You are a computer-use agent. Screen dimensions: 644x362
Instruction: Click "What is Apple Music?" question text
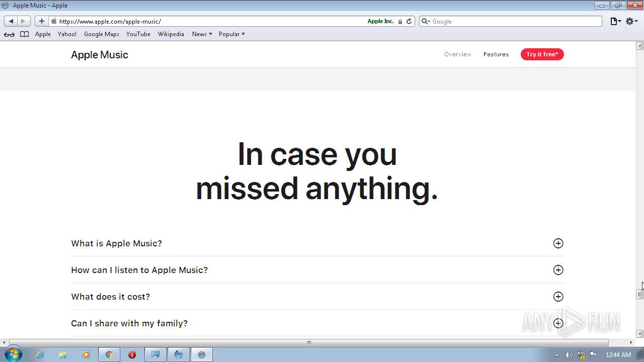tap(116, 243)
